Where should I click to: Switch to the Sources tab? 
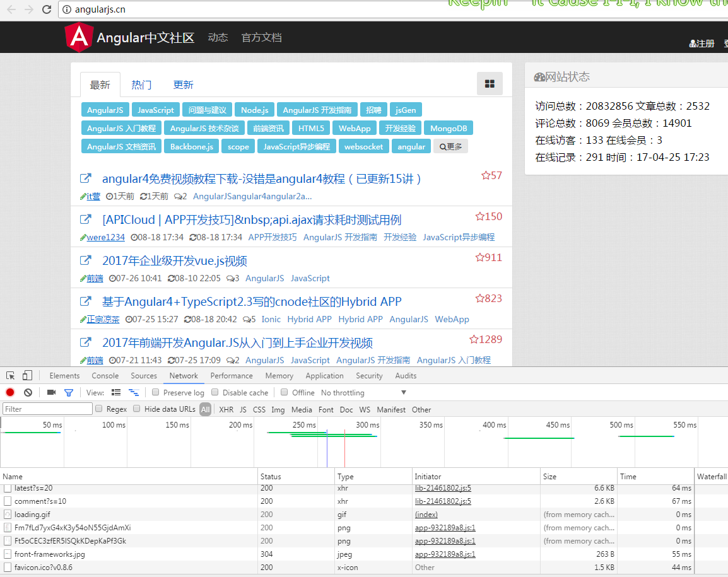coord(144,376)
